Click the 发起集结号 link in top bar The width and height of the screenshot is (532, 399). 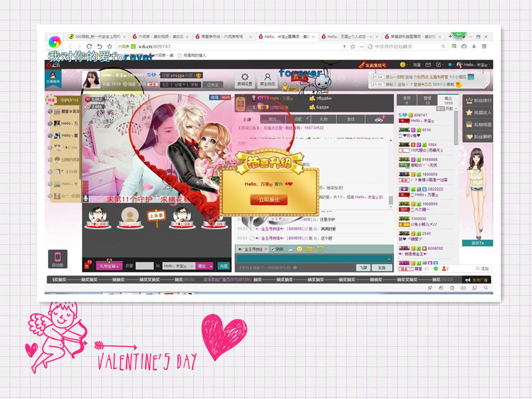[372, 65]
